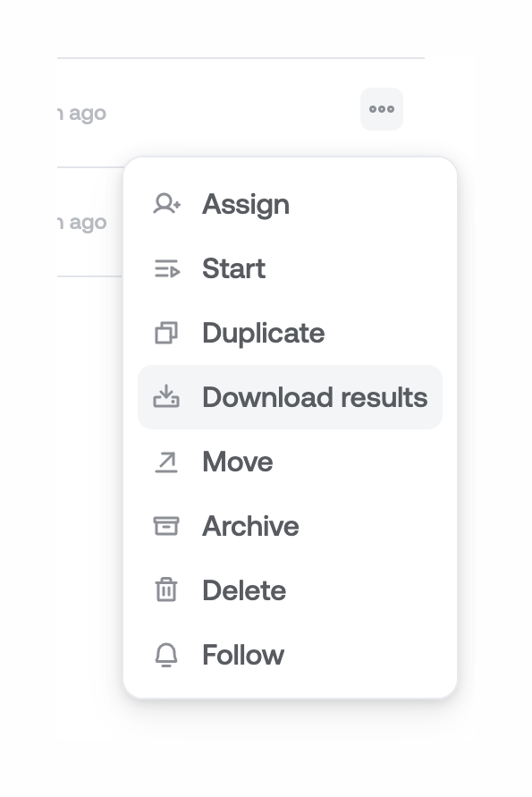This screenshot has width=532, height=797.
Task: Delete the selected item
Action: (243, 590)
